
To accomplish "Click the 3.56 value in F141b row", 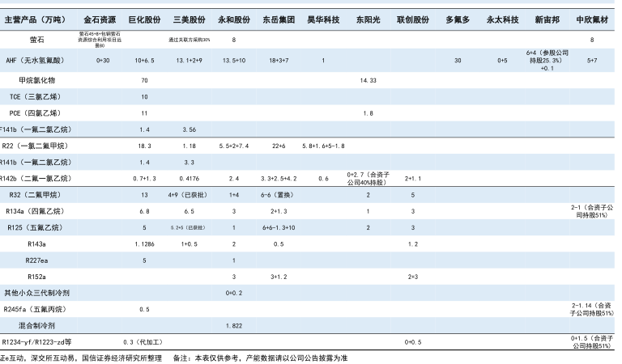I will coord(189,129).
